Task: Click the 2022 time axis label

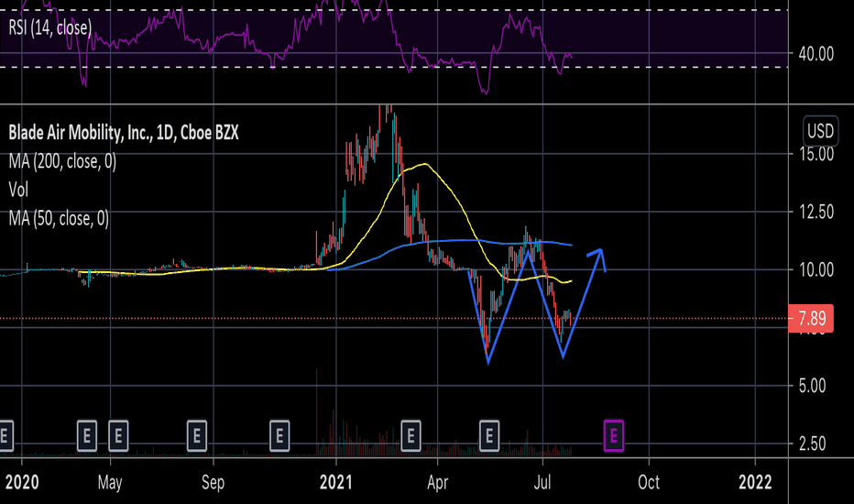Action: pos(755,482)
